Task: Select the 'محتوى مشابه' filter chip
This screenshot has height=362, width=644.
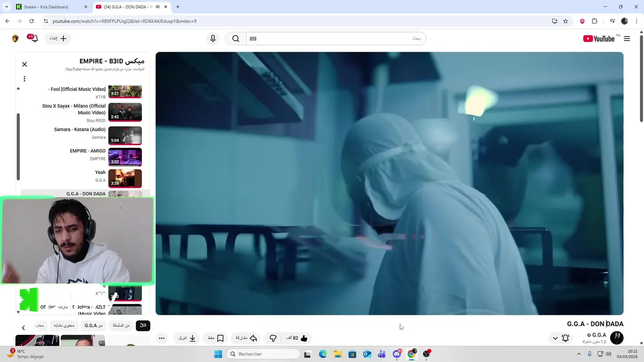Action: coord(64,326)
